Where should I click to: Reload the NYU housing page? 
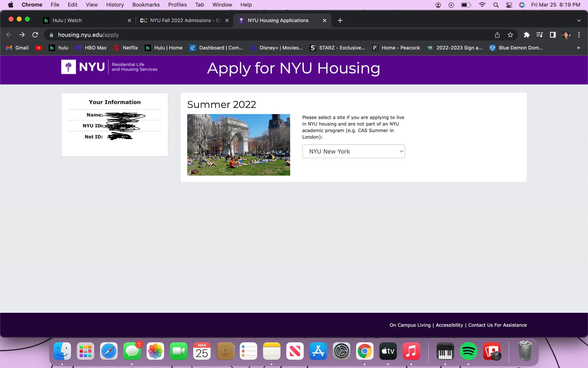(x=35, y=35)
